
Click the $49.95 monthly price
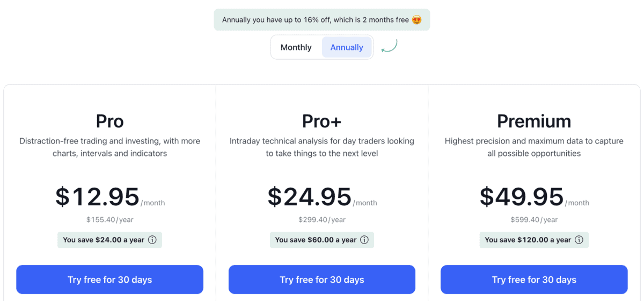522,197
